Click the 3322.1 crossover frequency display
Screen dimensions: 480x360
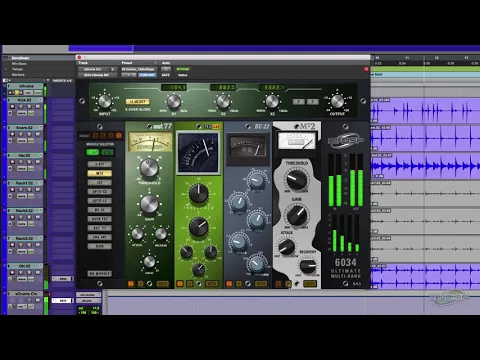(272, 87)
